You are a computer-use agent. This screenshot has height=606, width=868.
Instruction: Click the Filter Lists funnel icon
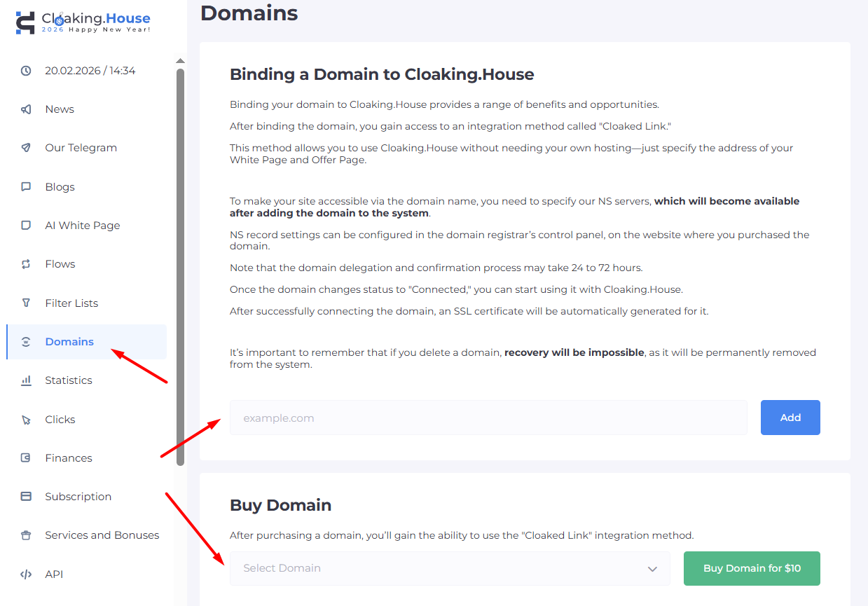(26, 303)
